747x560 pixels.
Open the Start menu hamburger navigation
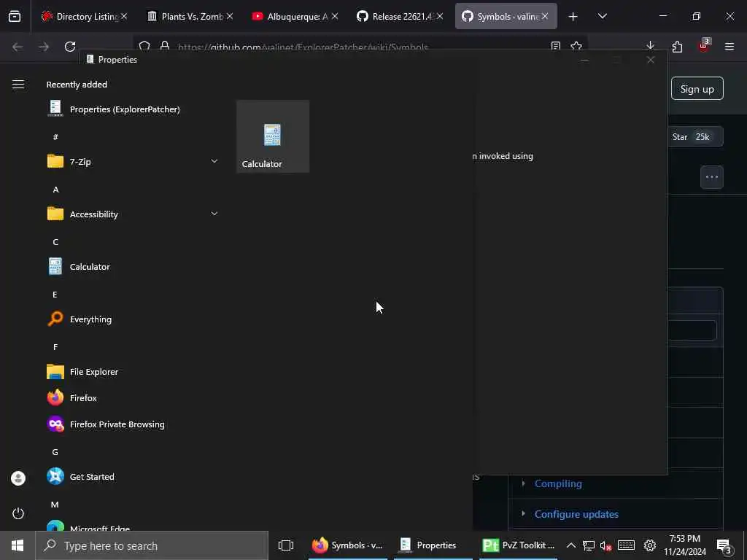coord(18,85)
